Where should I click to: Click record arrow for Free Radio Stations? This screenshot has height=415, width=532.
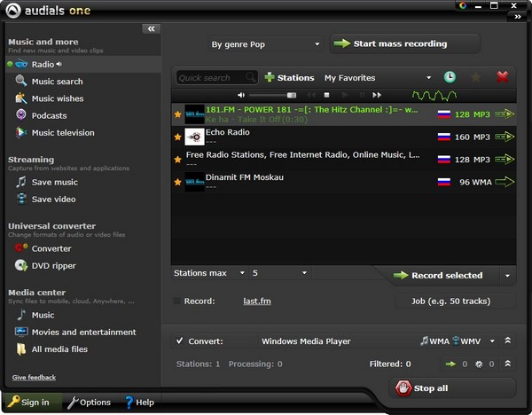pyautogui.click(x=505, y=159)
